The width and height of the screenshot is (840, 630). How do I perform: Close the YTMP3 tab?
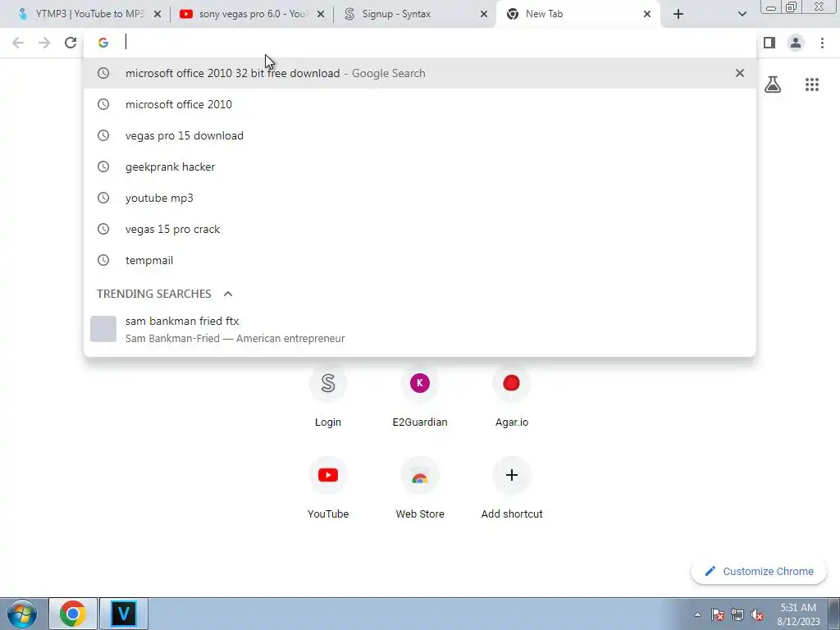pyautogui.click(x=157, y=14)
